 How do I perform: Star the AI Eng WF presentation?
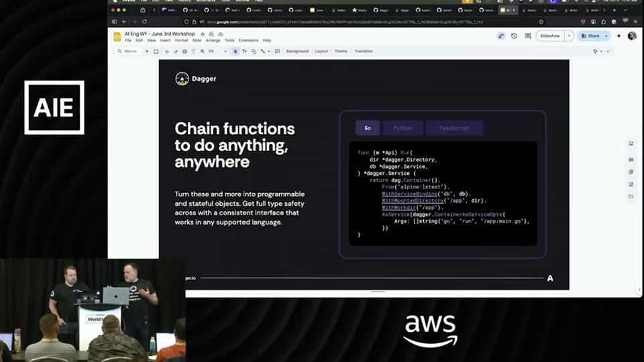[203, 34]
